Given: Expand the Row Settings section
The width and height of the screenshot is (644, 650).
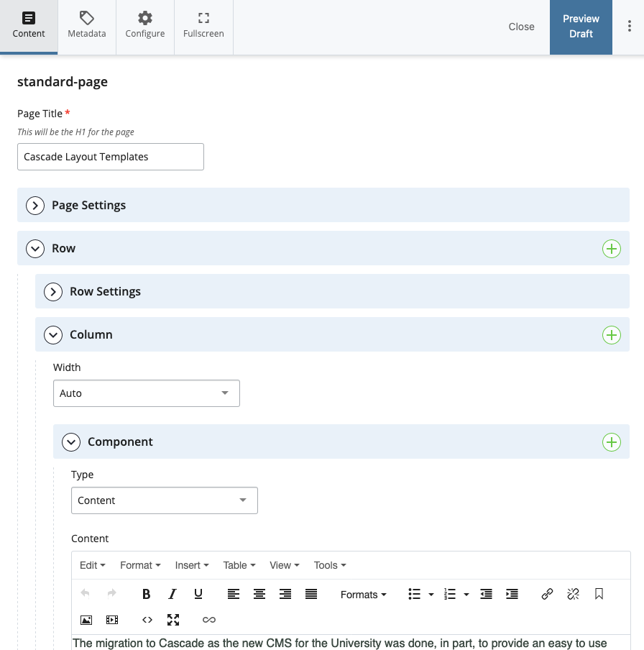Looking at the screenshot, I should pos(53,291).
